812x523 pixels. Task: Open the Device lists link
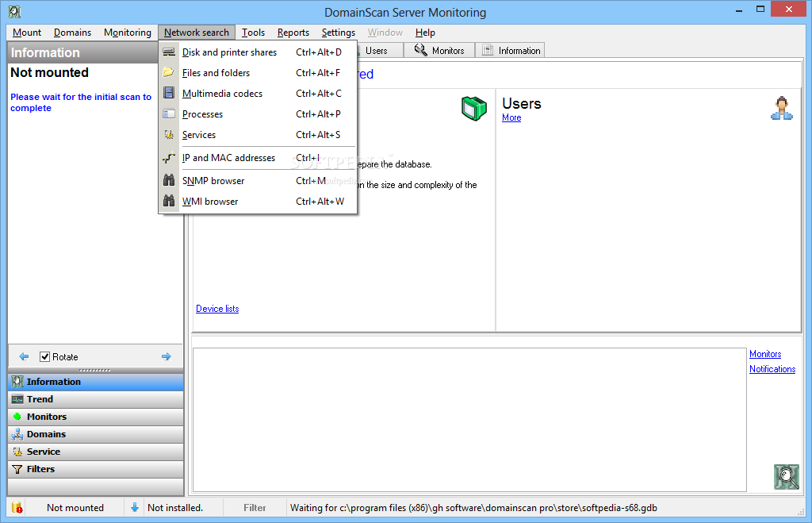(x=217, y=309)
